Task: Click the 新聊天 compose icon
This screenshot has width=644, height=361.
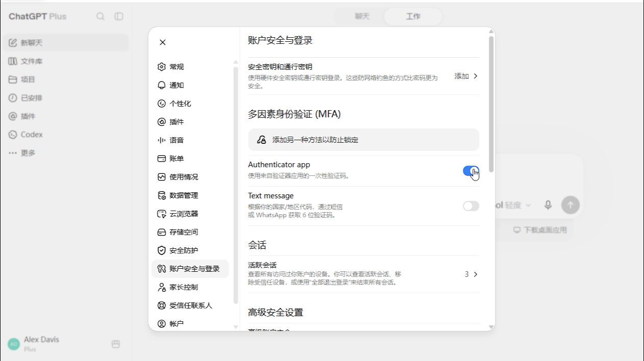Action: pos(13,43)
